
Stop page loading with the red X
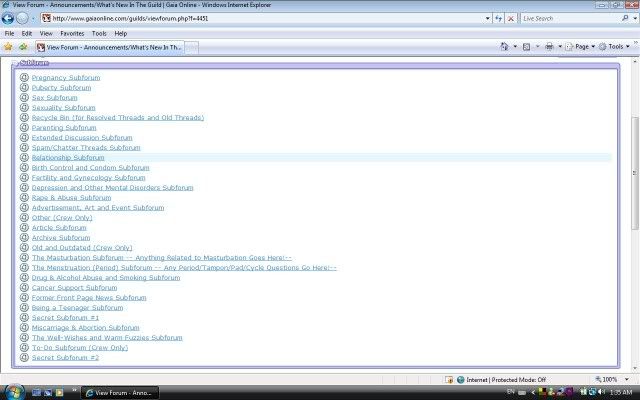[x=511, y=18]
